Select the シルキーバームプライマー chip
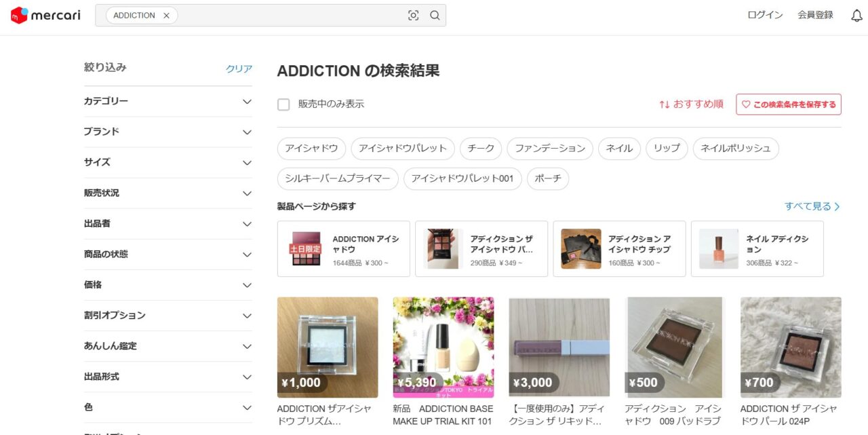 click(x=338, y=179)
